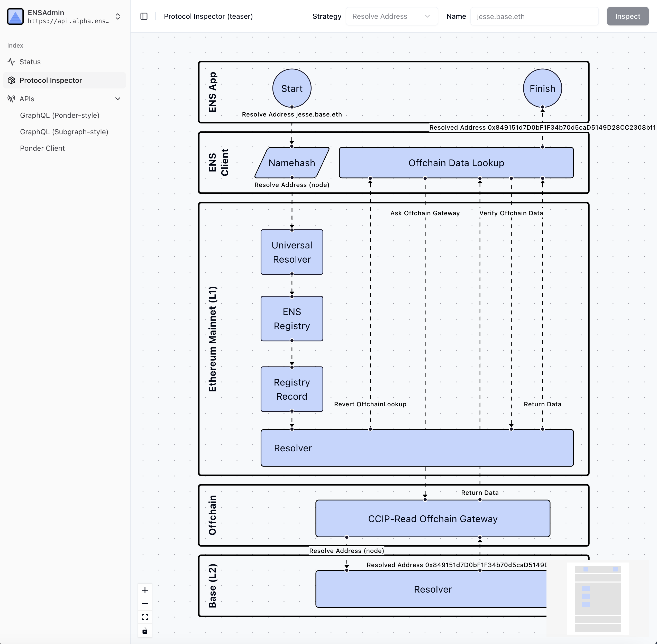Select the CCIP-Read Offchain Gateway node
The height and width of the screenshot is (644, 657).
(433, 518)
